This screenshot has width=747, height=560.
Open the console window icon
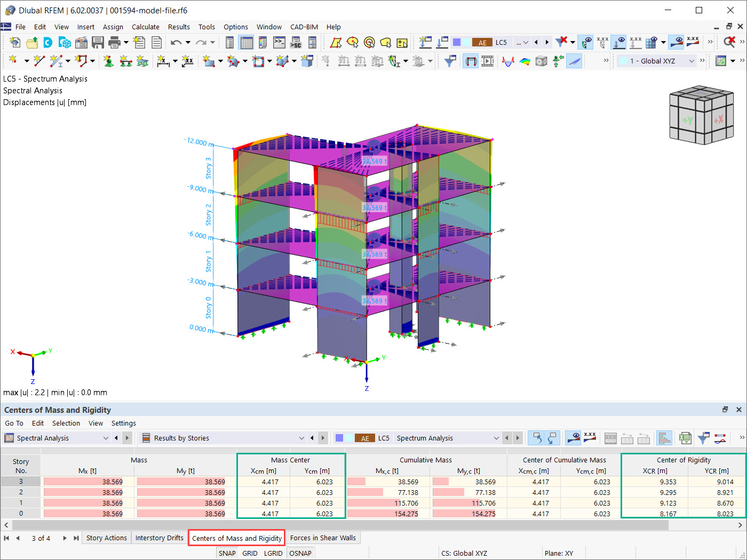tap(279, 42)
